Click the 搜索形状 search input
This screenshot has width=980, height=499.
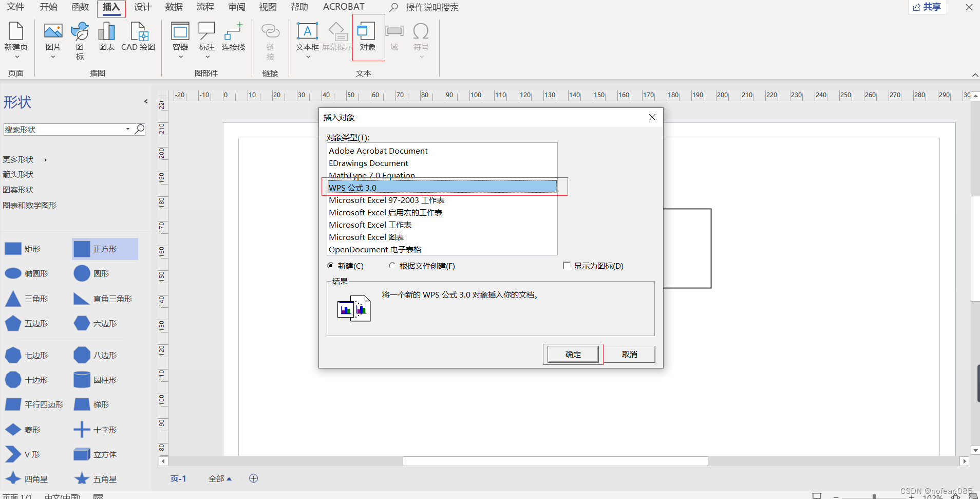(x=64, y=130)
